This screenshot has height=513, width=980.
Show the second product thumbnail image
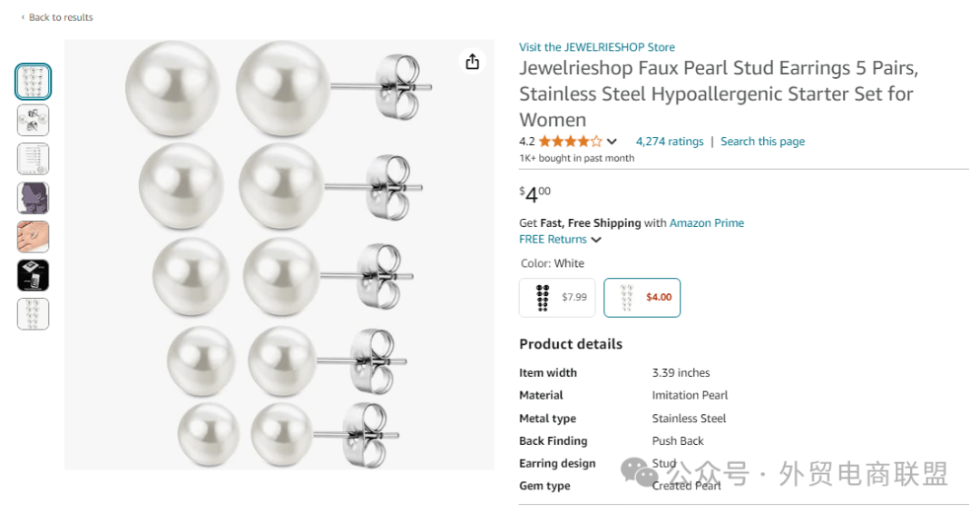(34, 121)
